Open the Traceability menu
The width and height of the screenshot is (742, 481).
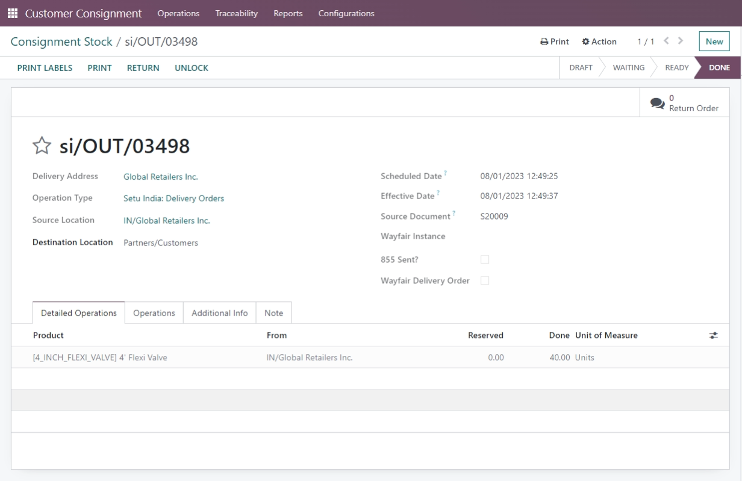[x=237, y=13]
